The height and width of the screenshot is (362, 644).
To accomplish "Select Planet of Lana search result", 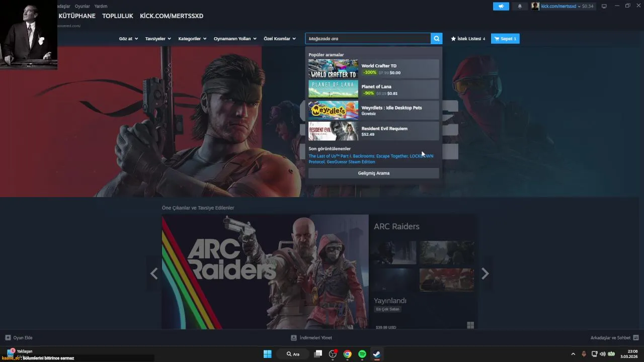I will (x=373, y=89).
